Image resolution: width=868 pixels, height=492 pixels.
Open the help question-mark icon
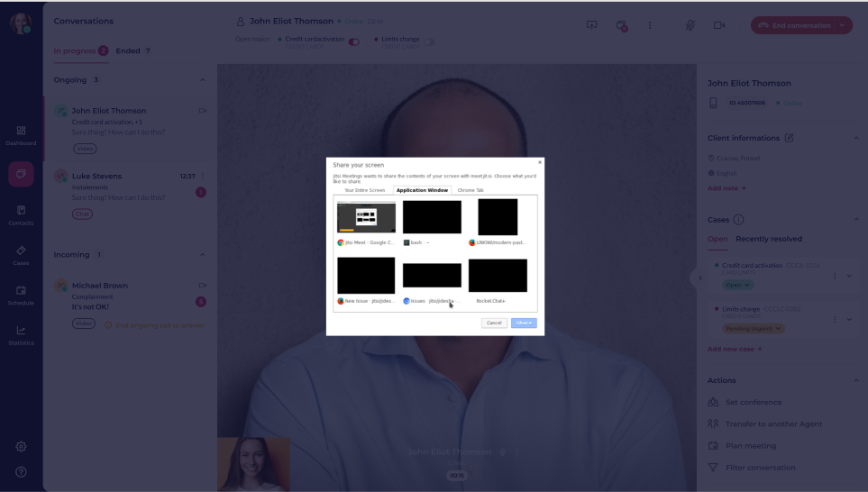tap(21, 472)
